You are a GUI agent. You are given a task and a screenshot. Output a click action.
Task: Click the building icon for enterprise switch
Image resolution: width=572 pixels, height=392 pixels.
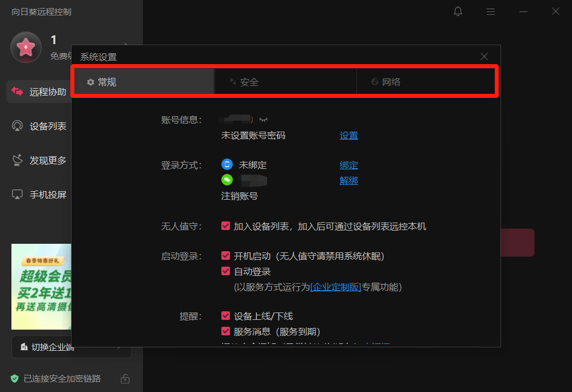tap(24, 346)
